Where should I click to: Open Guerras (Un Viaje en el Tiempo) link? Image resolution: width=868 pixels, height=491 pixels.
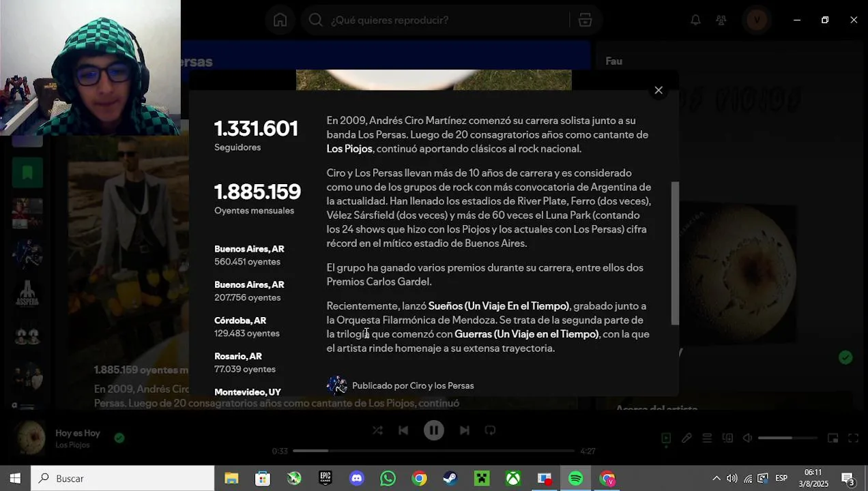(526, 334)
